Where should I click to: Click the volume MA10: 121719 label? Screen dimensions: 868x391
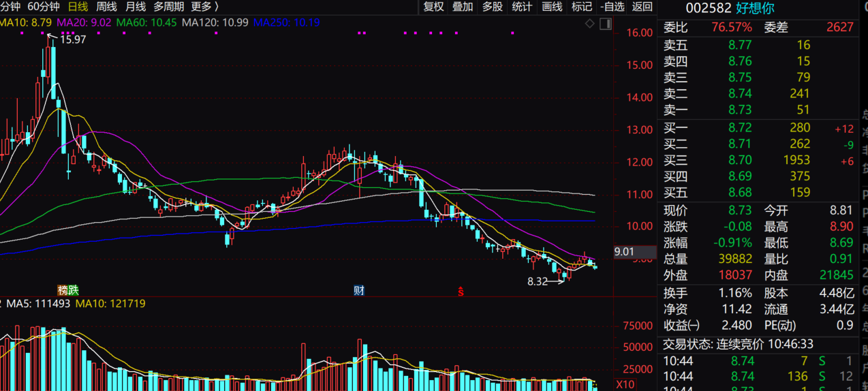[110, 303]
